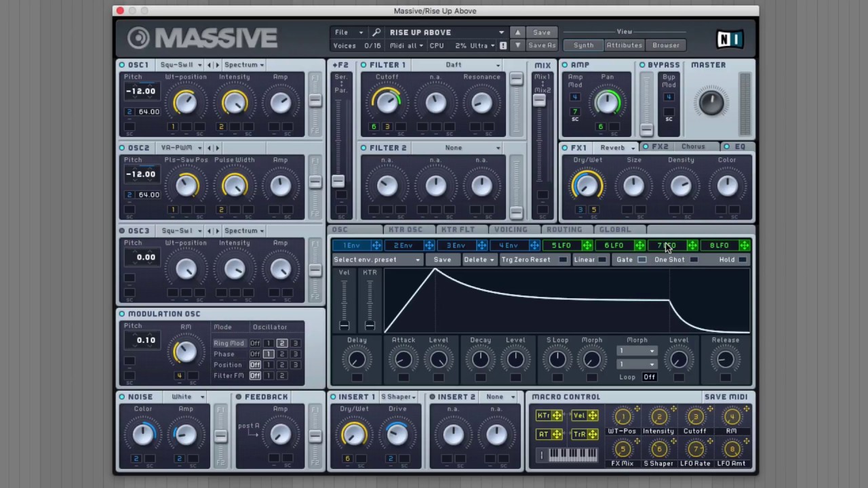Image resolution: width=868 pixels, height=488 pixels.
Task: Enable OSC3 power button
Action: (x=122, y=231)
